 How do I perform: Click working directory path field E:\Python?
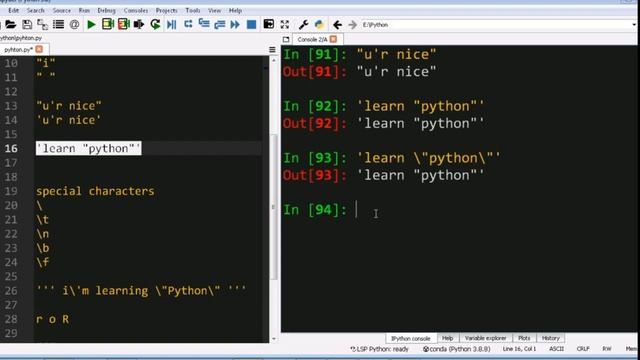click(x=498, y=25)
